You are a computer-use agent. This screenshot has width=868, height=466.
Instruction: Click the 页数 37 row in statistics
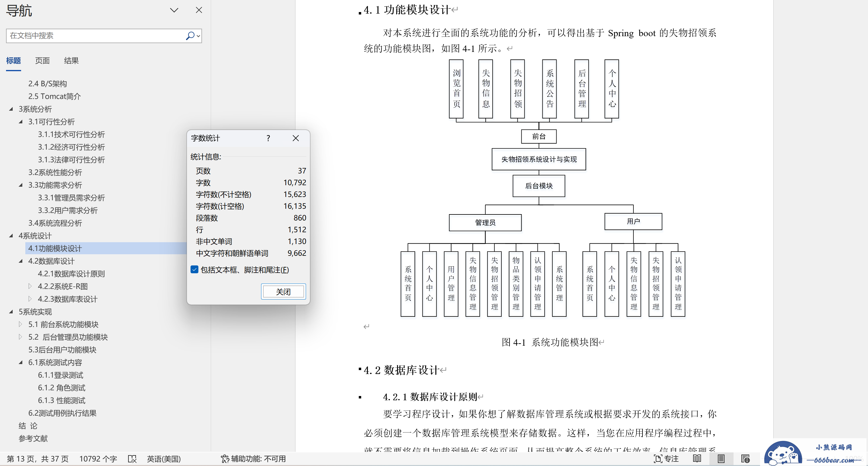(251, 171)
